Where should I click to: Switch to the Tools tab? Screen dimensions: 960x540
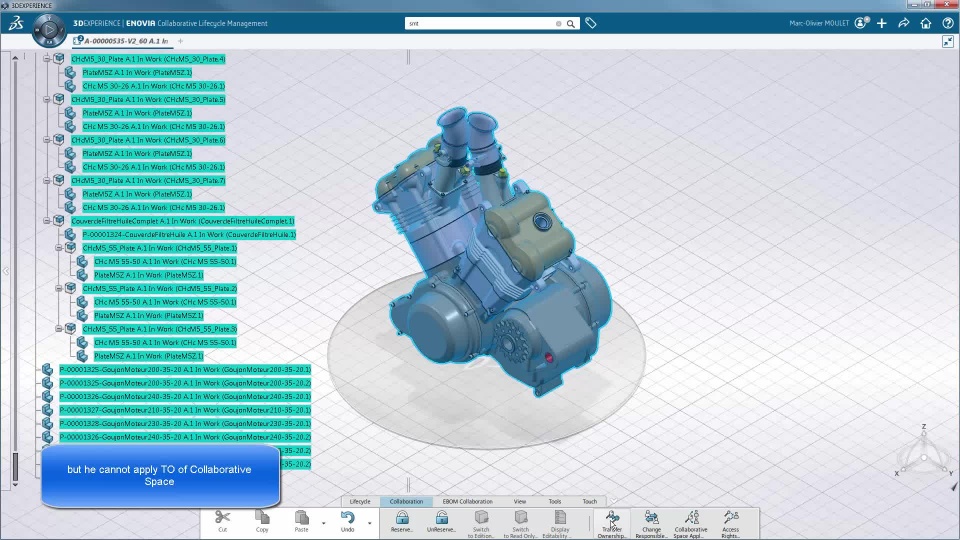pos(555,501)
